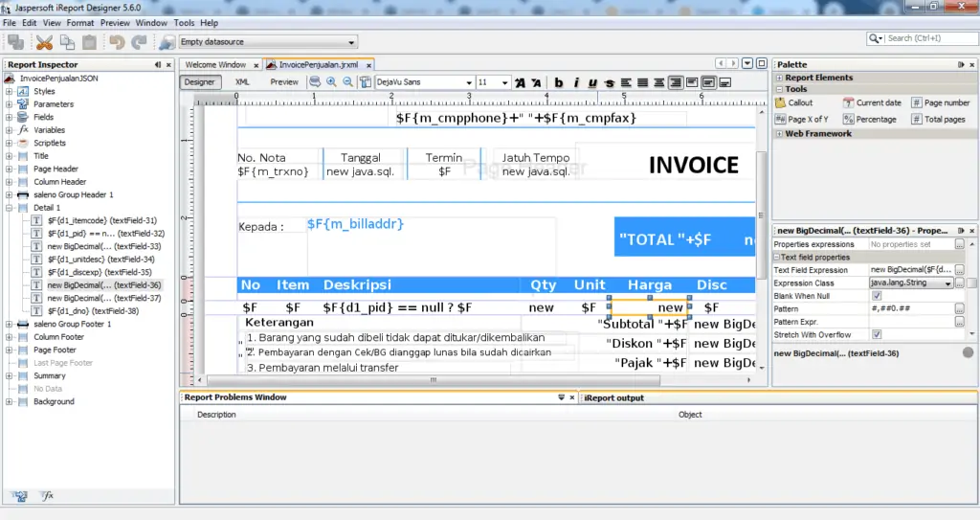Viewport: 980px width, 520px height.
Task: Click the zoom in magnifier icon
Action: tap(331, 82)
